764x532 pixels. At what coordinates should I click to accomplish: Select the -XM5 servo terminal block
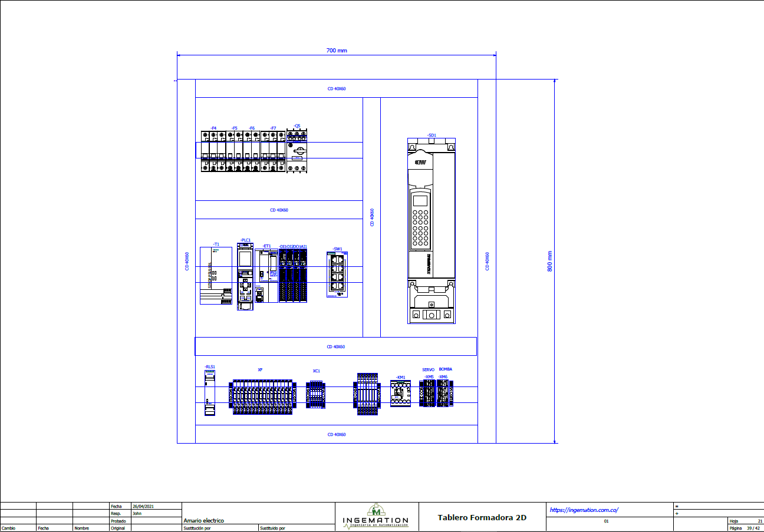(428, 394)
